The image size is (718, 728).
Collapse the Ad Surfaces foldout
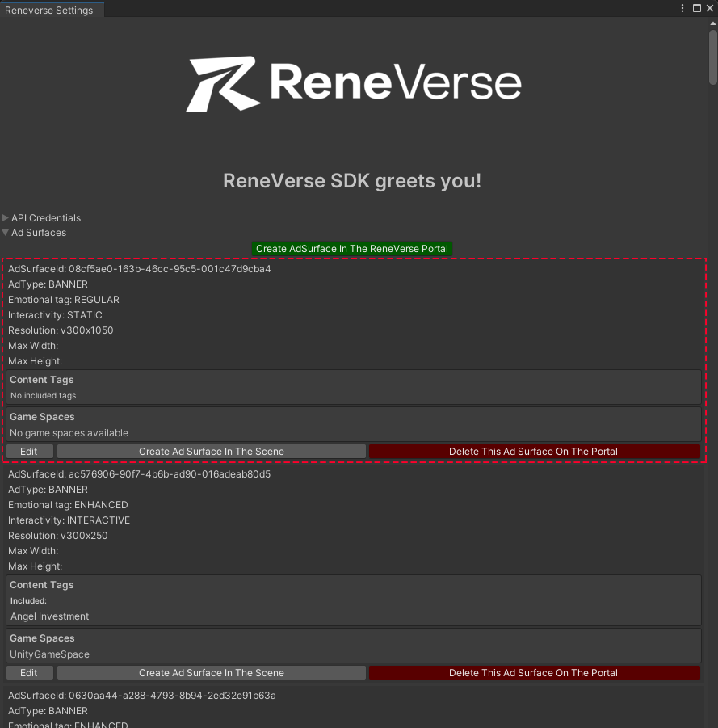(x=6, y=233)
